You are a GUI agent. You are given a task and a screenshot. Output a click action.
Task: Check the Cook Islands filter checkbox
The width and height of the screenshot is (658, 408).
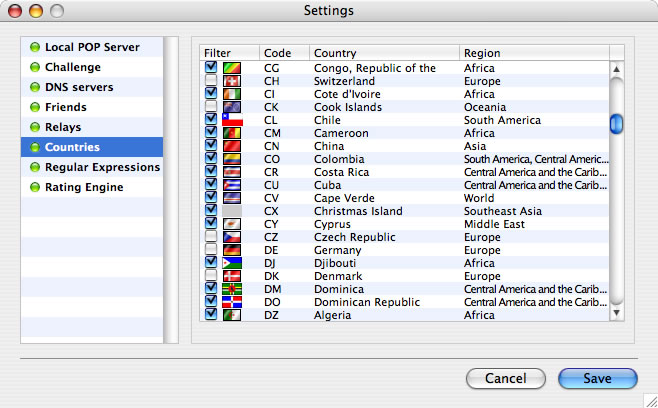point(211,107)
